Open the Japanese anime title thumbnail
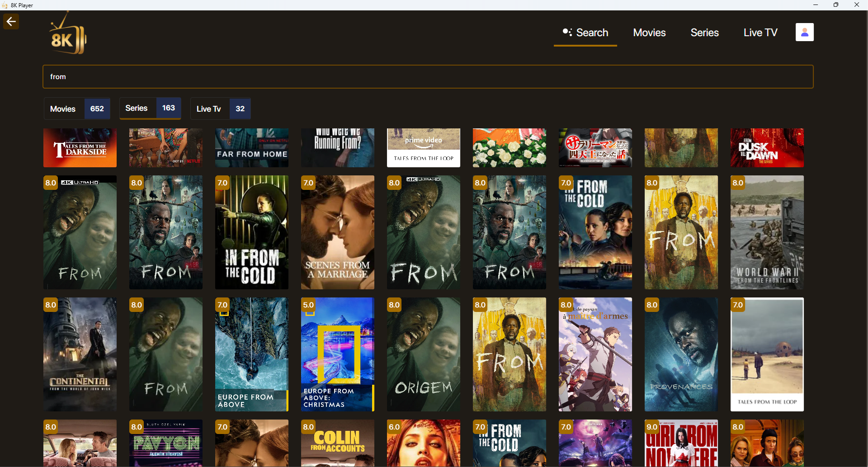The width and height of the screenshot is (868, 467). [x=595, y=148]
